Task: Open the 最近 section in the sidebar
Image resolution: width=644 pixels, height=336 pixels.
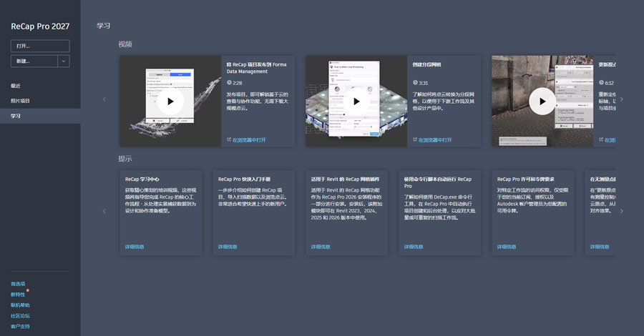Action: pyautogui.click(x=40, y=86)
